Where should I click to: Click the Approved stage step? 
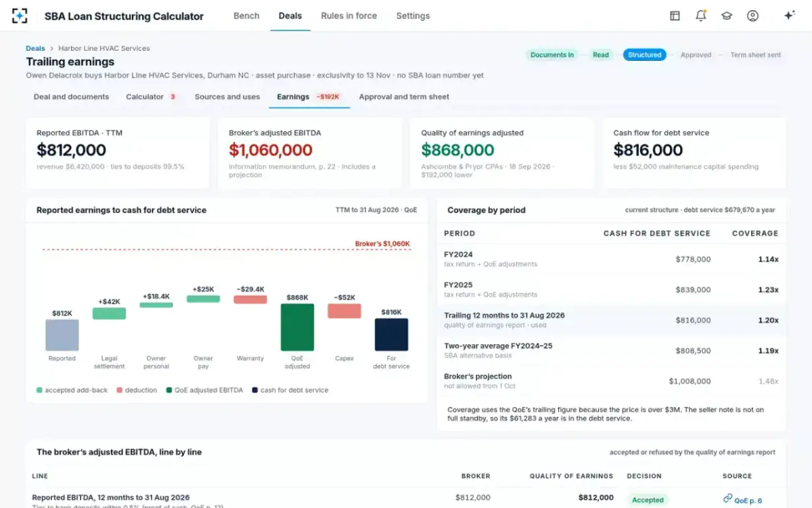[x=696, y=55]
